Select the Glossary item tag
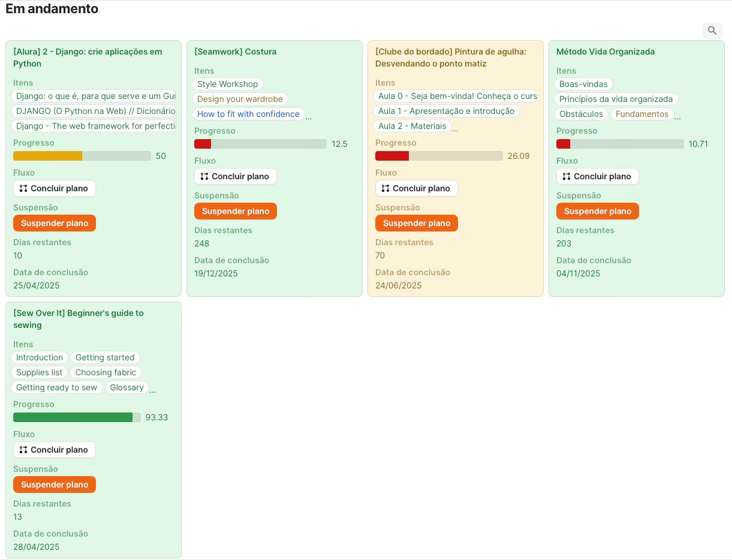Viewport: 732px width, 560px height. pyautogui.click(x=127, y=387)
